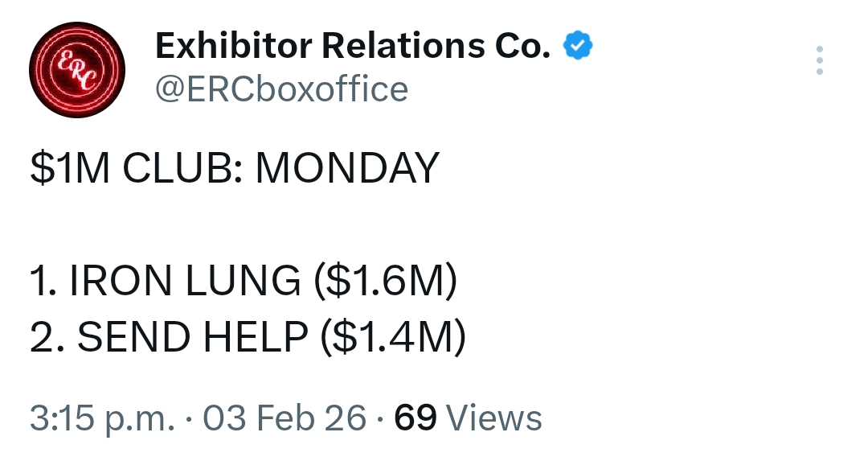Viewport: 868px width, 461px height.
Task: Click the word "Exhibitor" in the account name
Action: coord(231,47)
